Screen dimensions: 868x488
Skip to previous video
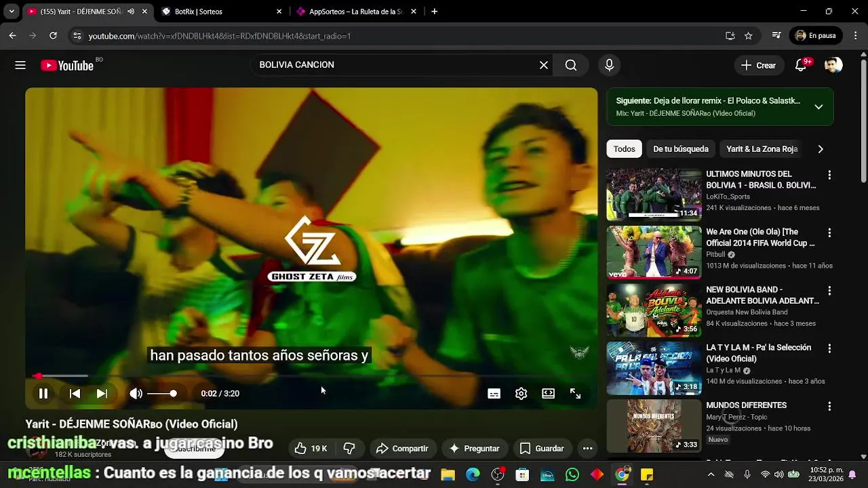(75, 393)
